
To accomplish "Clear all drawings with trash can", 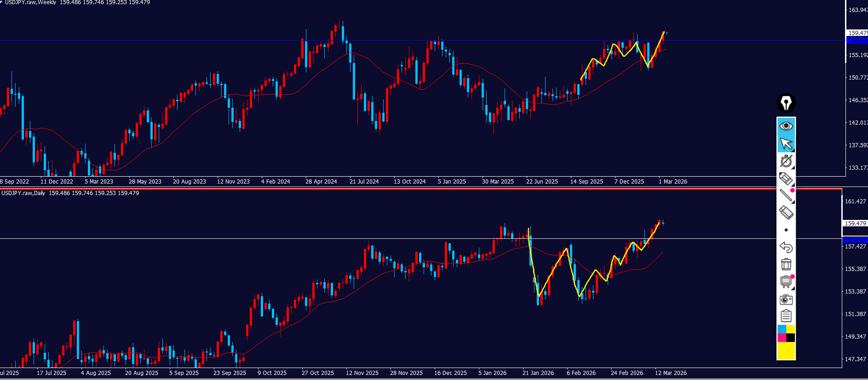I will point(786,264).
